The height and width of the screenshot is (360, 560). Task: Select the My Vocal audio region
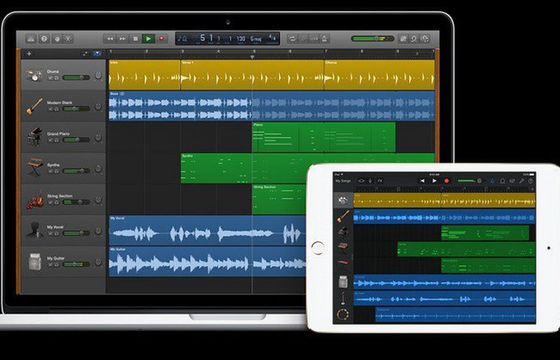point(207,230)
